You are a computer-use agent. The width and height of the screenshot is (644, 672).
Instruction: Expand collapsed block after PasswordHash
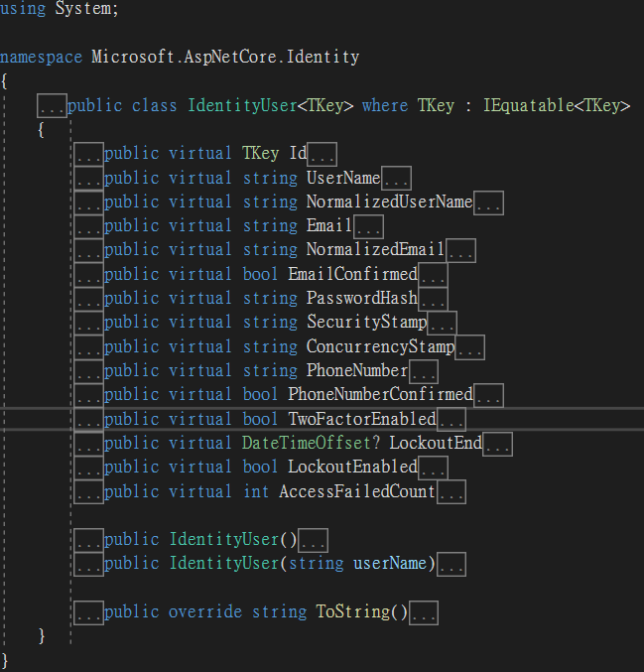434,299
